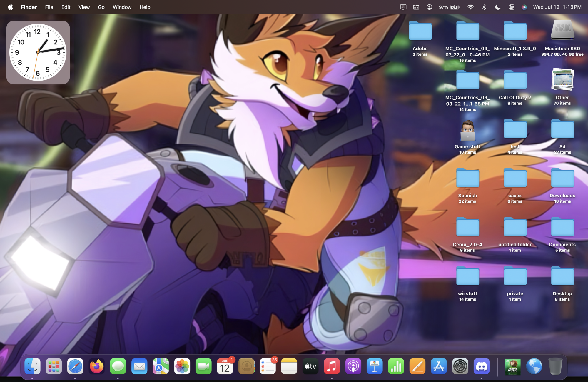Screen dimensions: 588x382
Task: Activate Siri from the menu bar
Action: coord(524,7)
